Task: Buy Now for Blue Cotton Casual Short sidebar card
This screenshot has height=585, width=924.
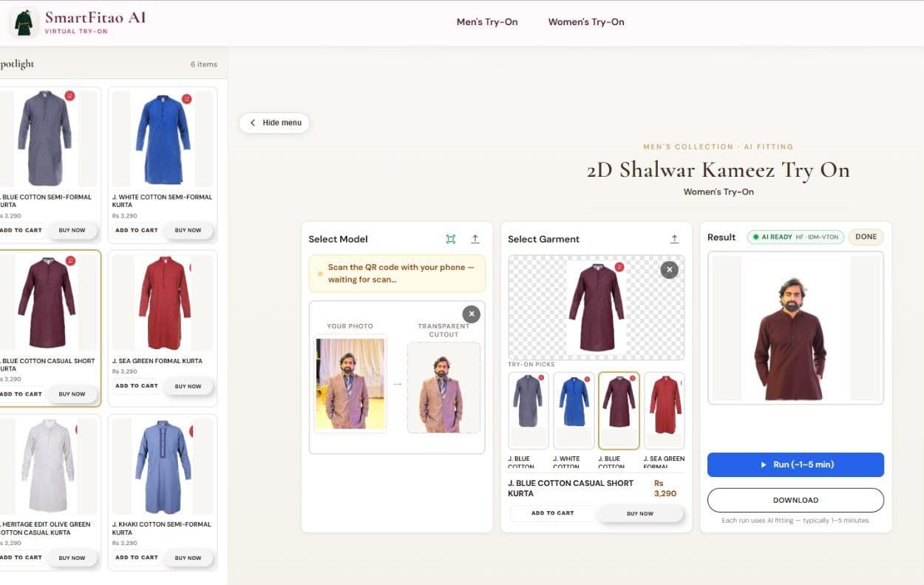Action: click(x=72, y=394)
